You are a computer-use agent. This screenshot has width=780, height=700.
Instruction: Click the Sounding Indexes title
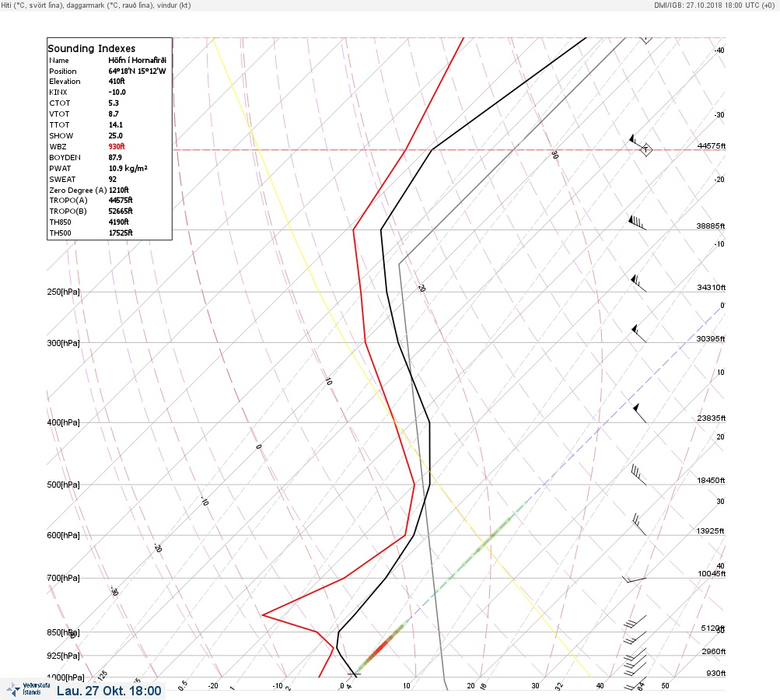point(92,48)
